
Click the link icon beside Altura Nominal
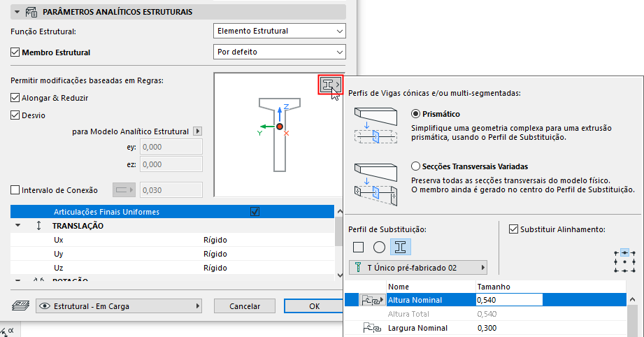pyautogui.click(x=372, y=300)
